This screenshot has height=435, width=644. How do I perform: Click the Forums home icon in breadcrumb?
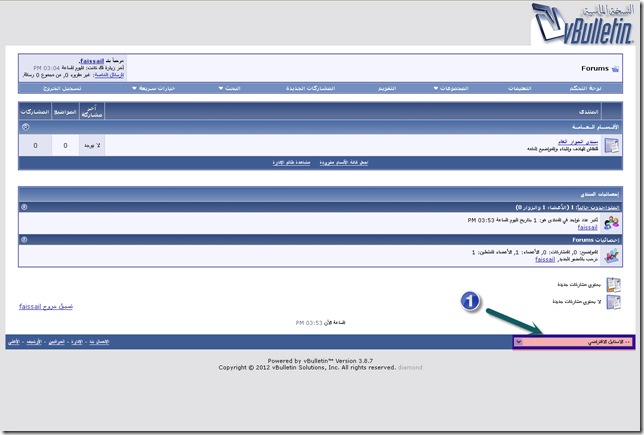point(615,69)
